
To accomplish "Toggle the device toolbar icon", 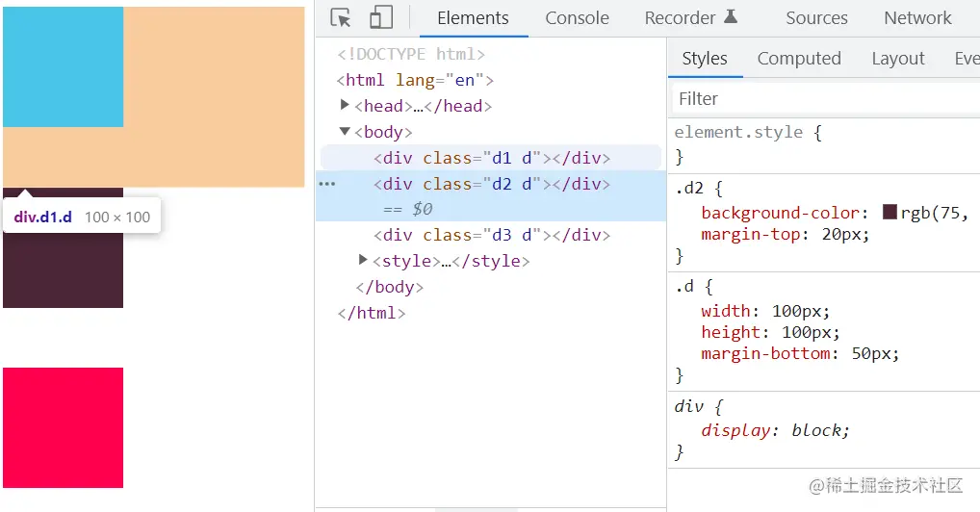I will click(x=381, y=17).
